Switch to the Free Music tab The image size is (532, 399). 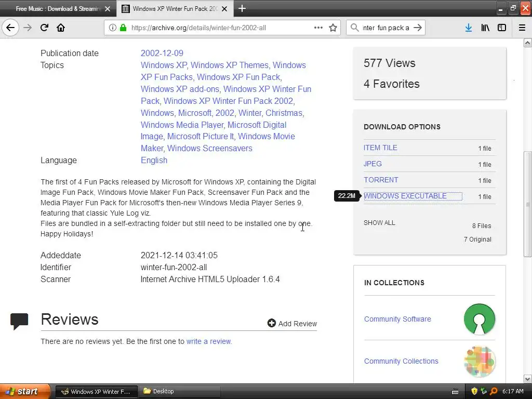[58, 9]
